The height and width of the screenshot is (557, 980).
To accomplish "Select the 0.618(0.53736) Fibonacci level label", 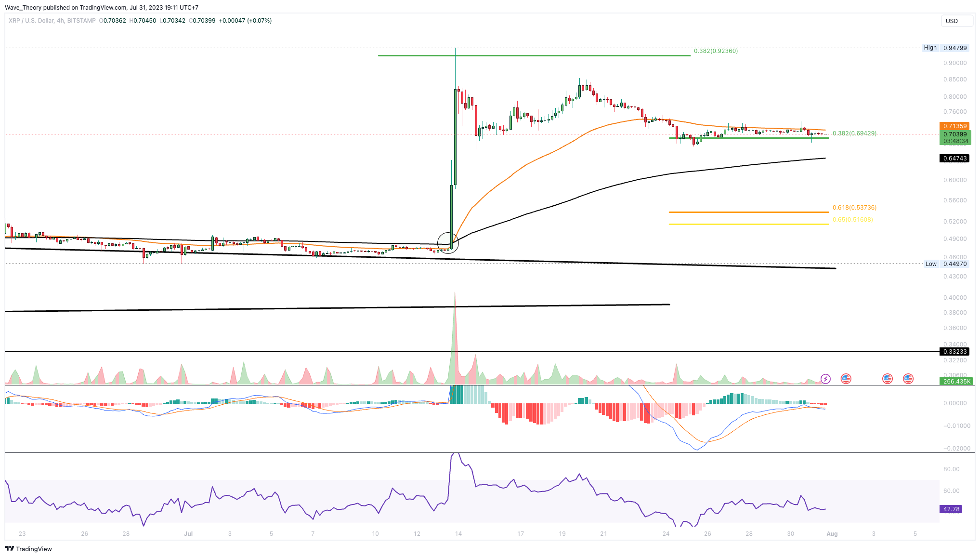I will click(854, 208).
